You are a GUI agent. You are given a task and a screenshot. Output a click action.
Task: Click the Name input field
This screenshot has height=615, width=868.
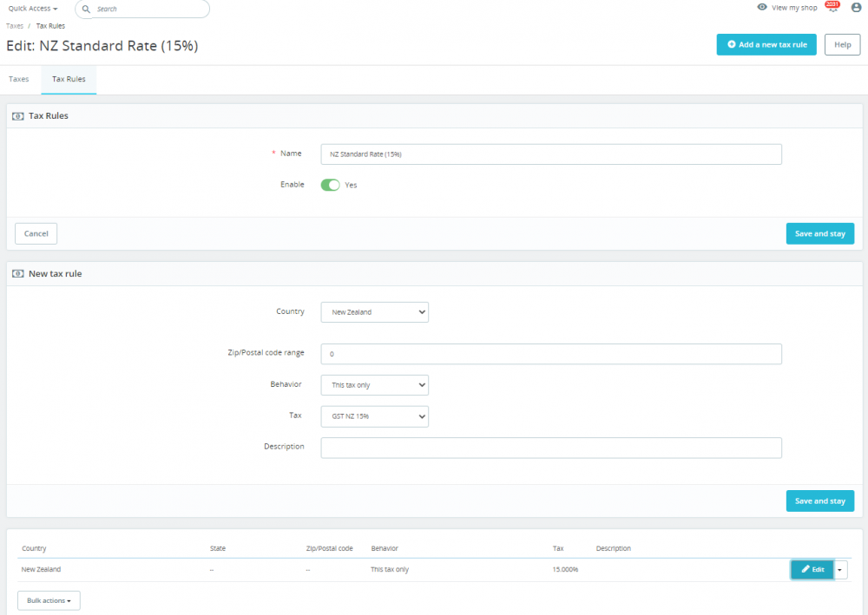(551, 154)
